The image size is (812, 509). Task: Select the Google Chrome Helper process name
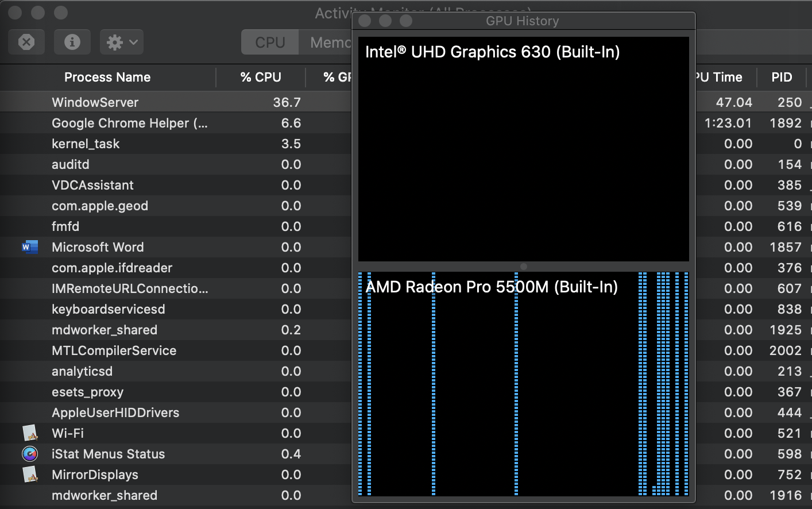coord(130,123)
